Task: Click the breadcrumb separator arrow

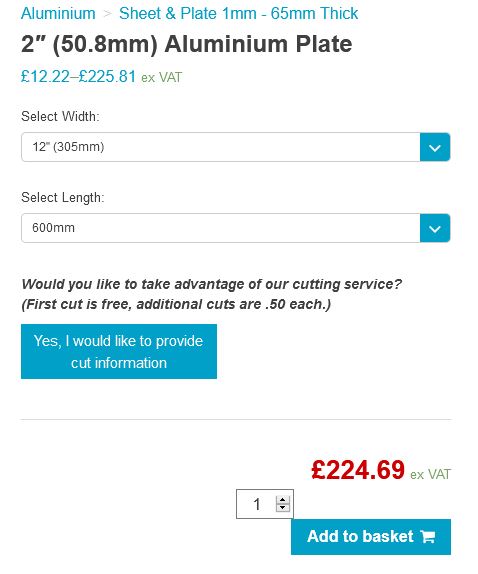Action: (x=107, y=14)
